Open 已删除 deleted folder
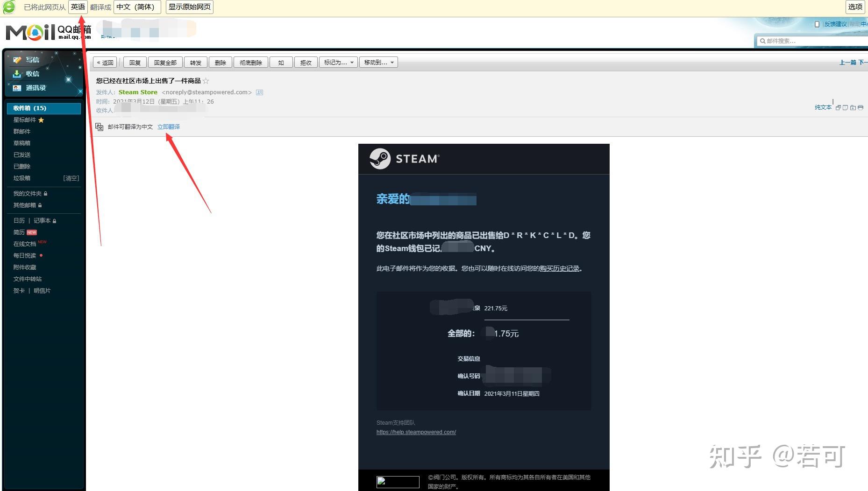This screenshot has height=491, width=868. click(22, 167)
